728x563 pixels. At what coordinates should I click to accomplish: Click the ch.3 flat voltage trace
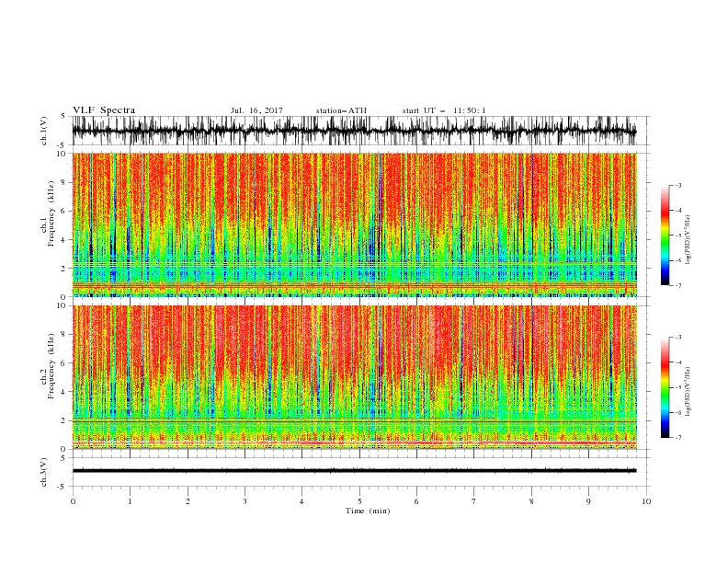pos(354,471)
